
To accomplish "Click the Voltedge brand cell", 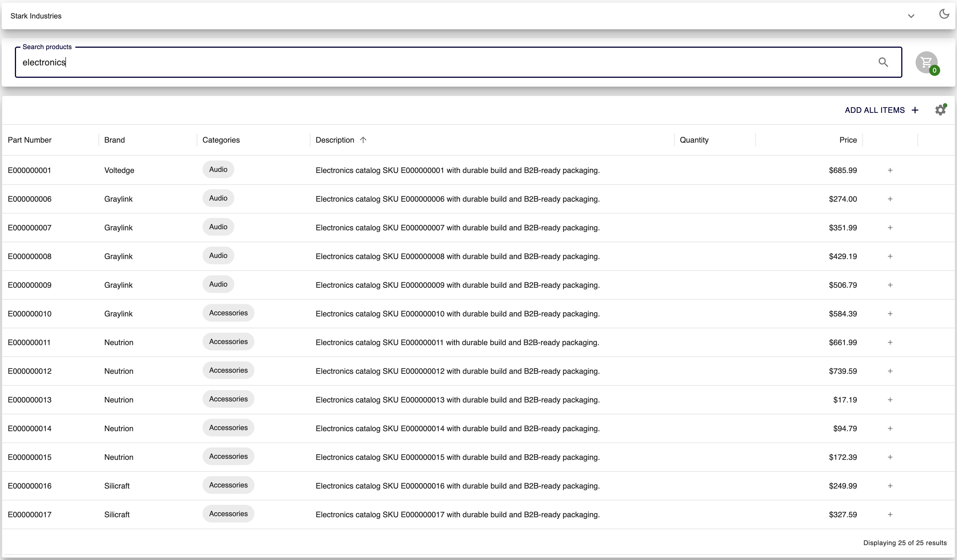I will coord(119,170).
